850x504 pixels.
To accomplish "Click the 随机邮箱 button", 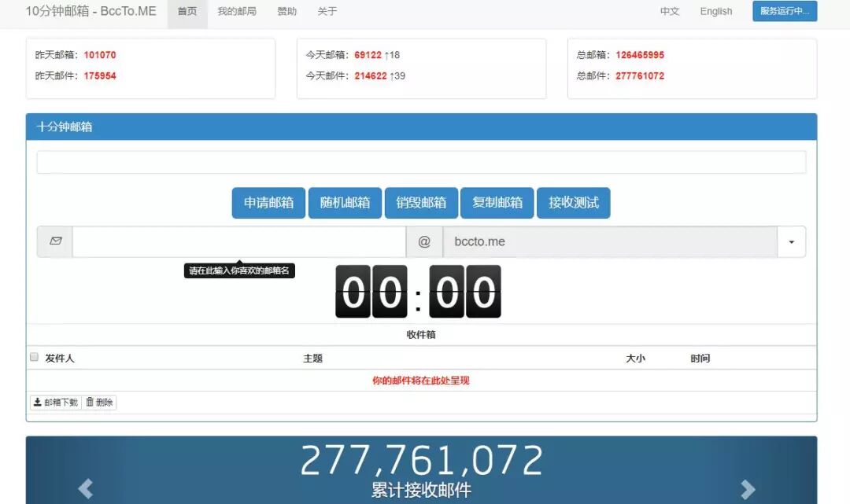I will click(x=345, y=202).
